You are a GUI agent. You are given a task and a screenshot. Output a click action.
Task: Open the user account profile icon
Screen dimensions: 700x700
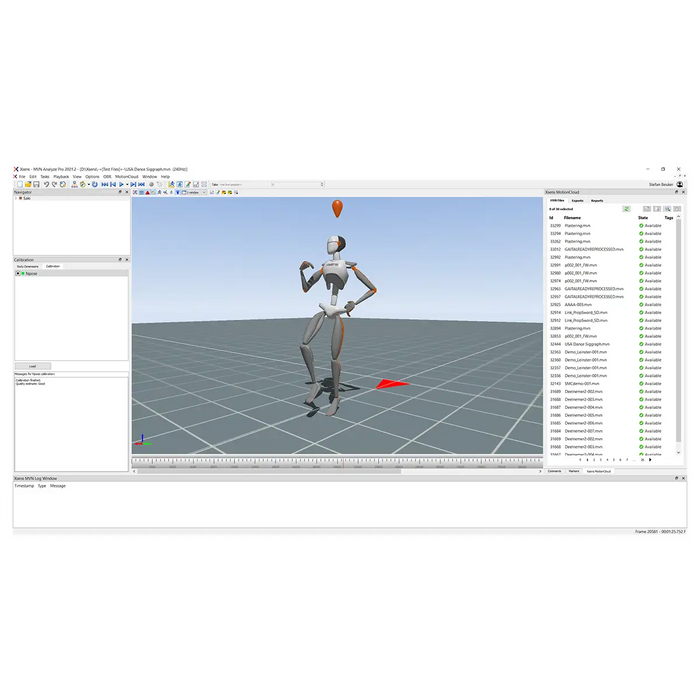(x=680, y=184)
